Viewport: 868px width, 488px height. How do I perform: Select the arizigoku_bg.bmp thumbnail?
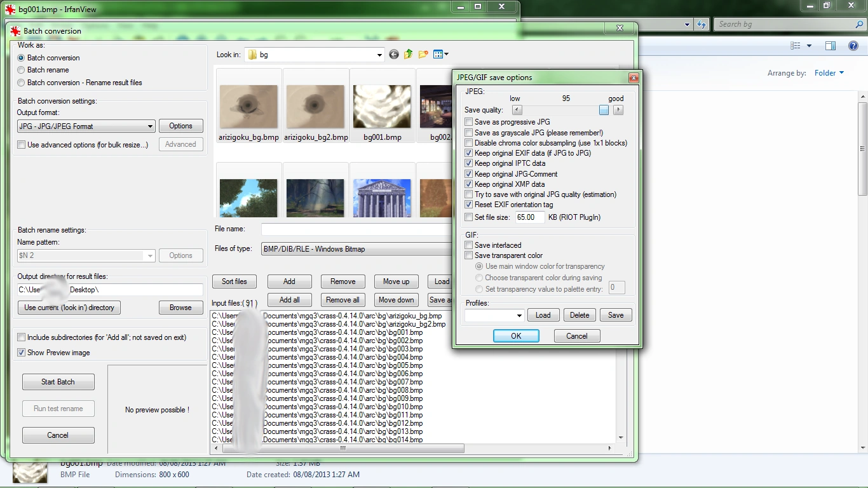pyautogui.click(x=249, y=105)
